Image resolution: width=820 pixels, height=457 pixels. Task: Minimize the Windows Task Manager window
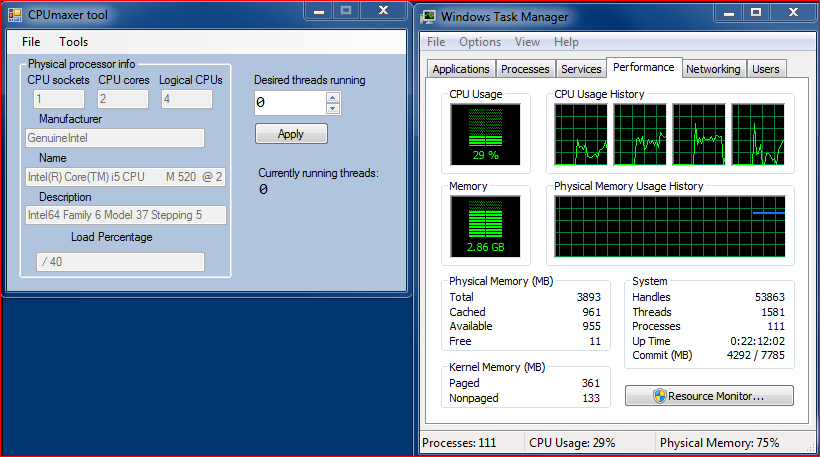tap(728, 12)
